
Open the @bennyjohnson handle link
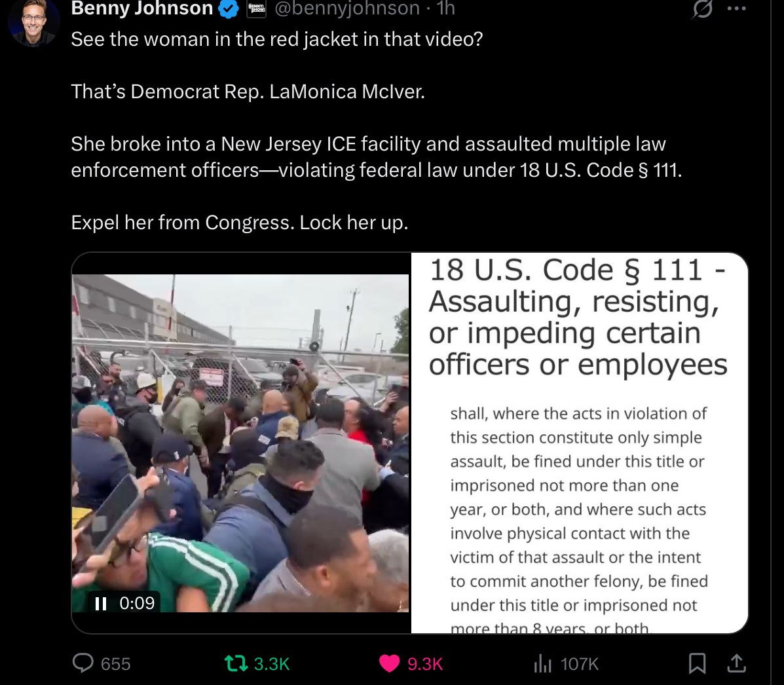pos(347,9)
